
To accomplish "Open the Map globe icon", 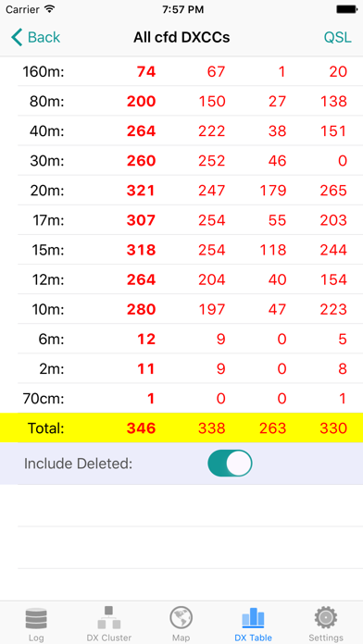I will tap(181, 618).
